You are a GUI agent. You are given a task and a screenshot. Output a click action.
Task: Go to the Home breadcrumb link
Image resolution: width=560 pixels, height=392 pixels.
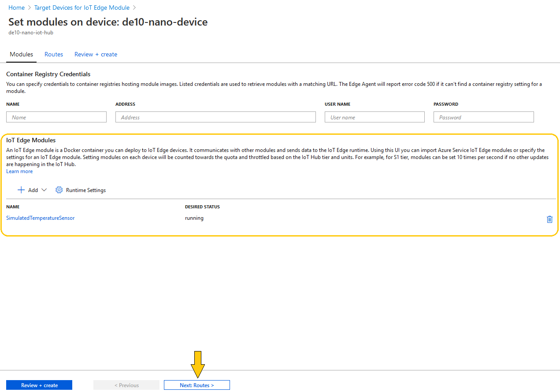tap(17, 7)
